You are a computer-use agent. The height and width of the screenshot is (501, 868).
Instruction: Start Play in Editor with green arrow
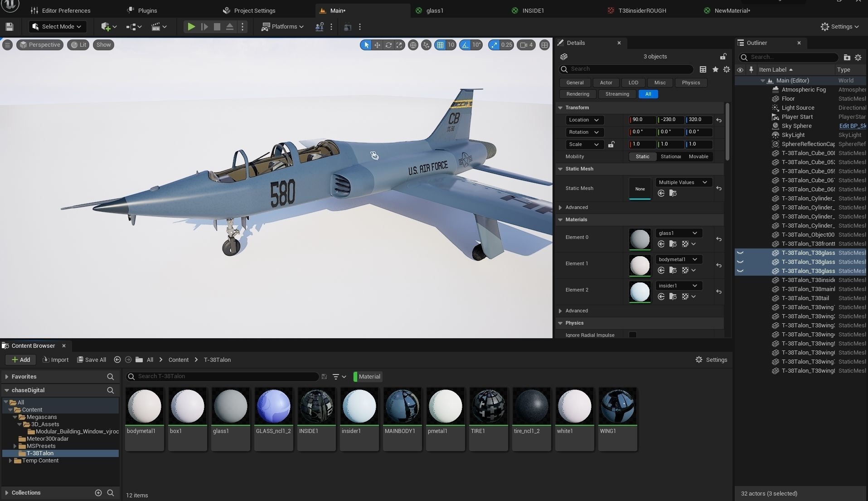(191, 27)
